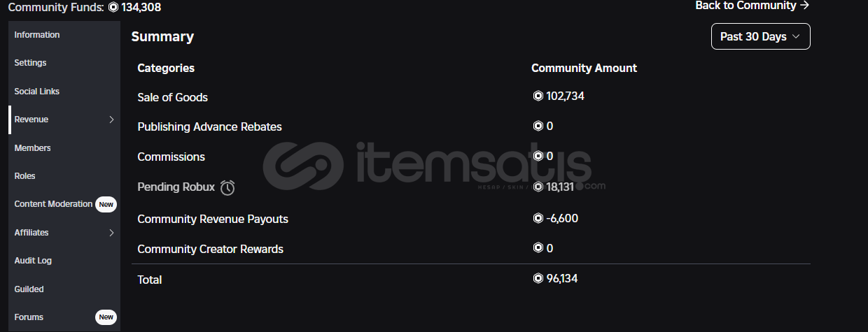Select Social Links in the sidebar
The height and width of the screenshot is (332, 868).
[37, 92]
